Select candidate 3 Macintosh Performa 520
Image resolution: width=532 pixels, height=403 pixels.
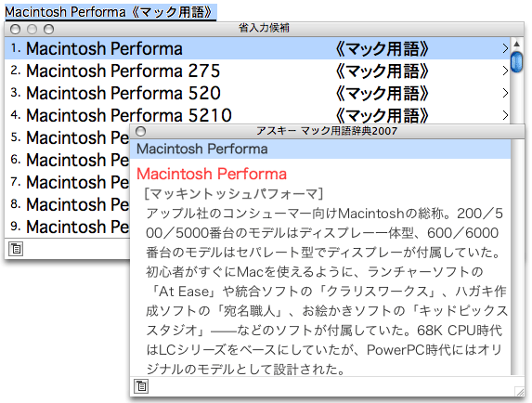tap(257, 93)
